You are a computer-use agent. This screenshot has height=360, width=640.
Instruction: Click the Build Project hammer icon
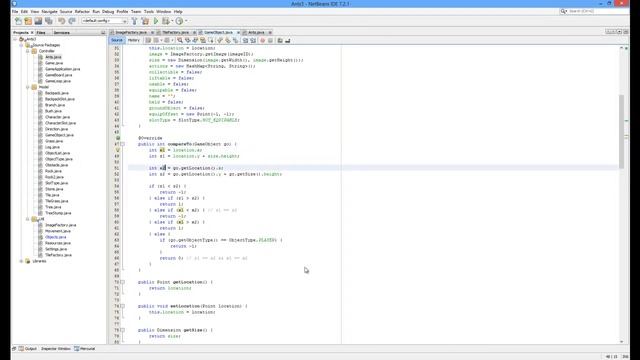(134, 21)
